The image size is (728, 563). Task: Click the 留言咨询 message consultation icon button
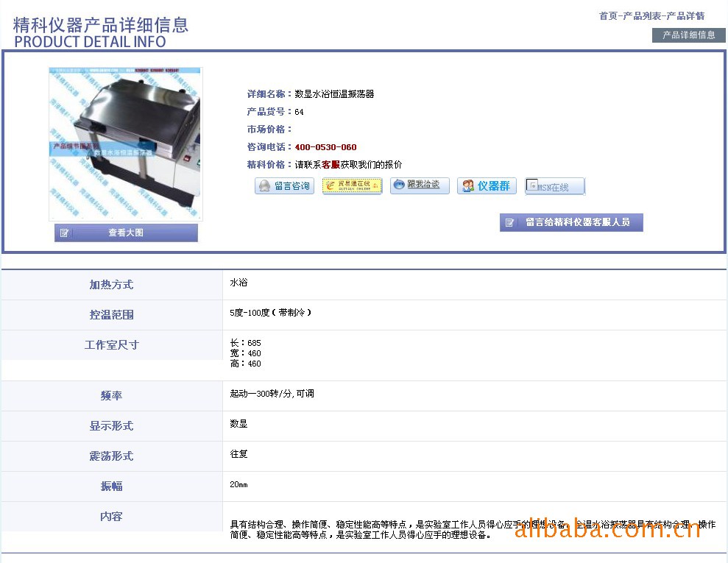[x=284, y=186]
